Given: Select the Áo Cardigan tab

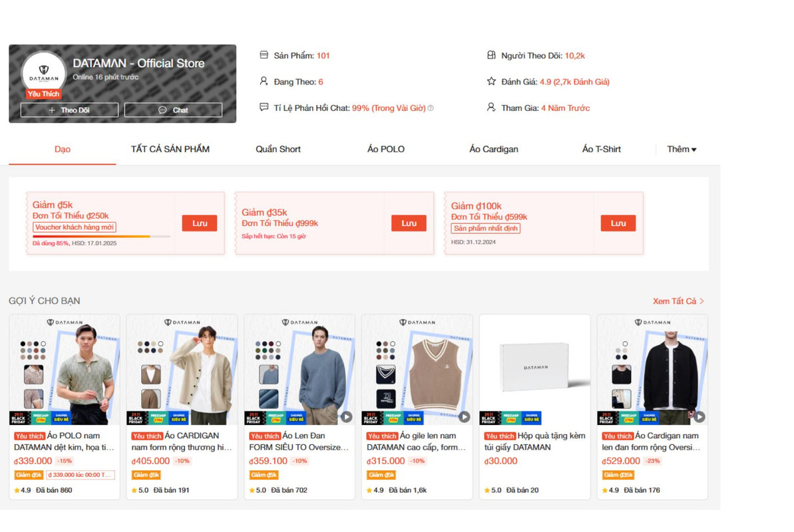Looking at the screenshot, I should [494, 150].
